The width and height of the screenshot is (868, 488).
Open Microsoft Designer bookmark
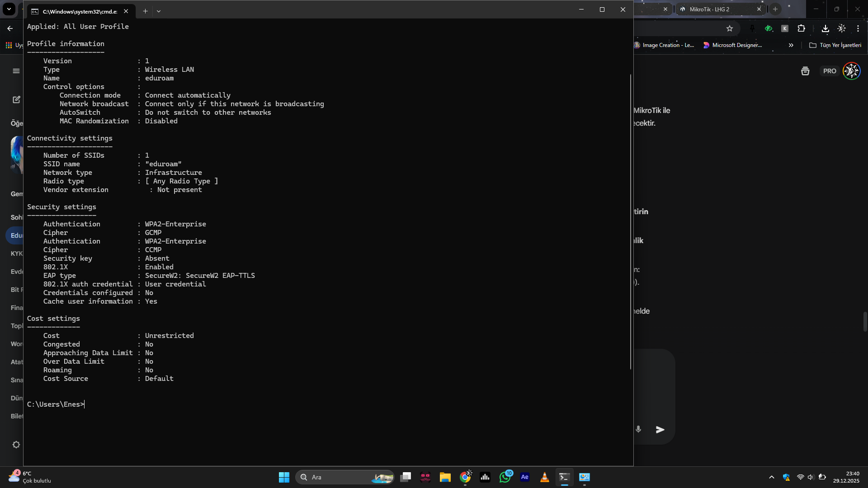(x=732, y=45)
